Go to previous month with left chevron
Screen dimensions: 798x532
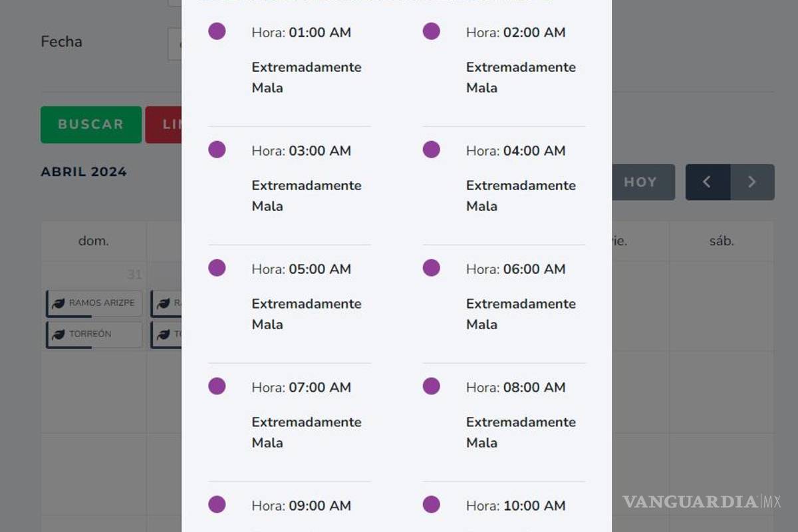pos(708,182)
